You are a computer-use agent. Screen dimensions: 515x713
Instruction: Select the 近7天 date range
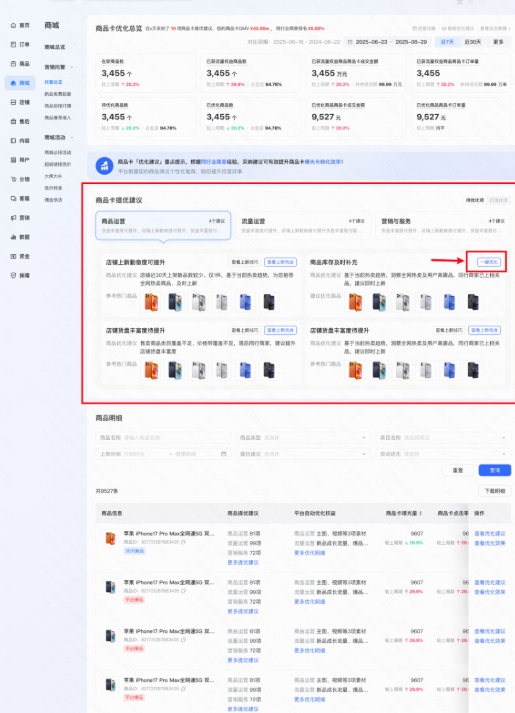447,42
